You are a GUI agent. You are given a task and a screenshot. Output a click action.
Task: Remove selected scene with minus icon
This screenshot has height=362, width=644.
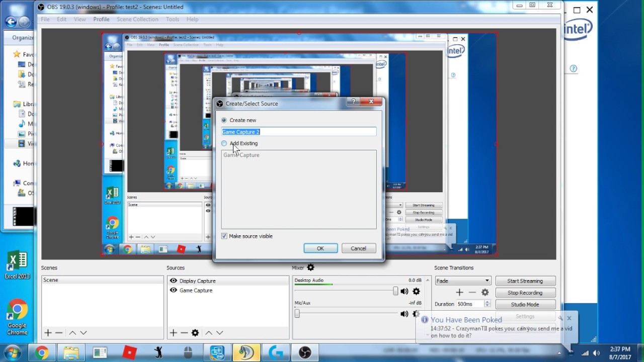[x=59, y=333]
